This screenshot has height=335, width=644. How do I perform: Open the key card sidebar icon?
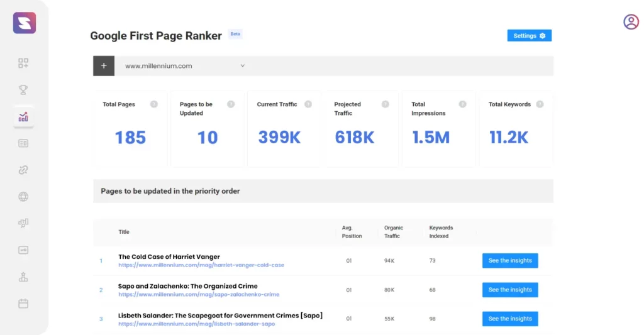(x=23, y=250)
